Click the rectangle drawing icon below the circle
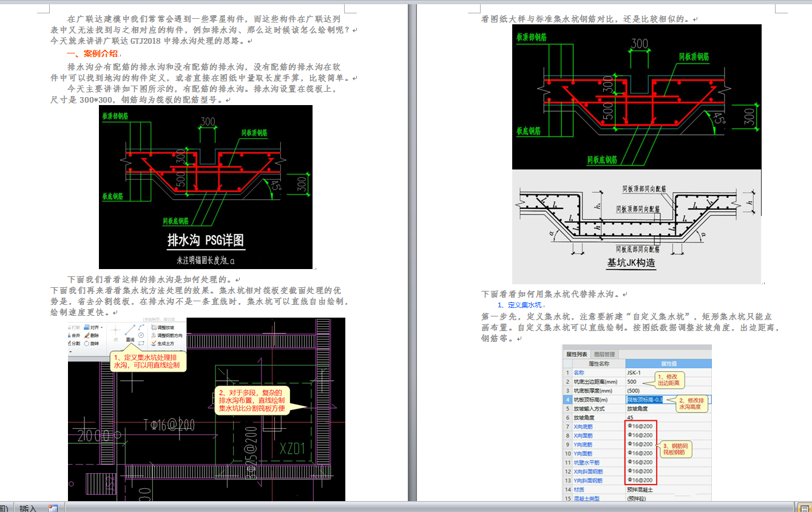812x512 pixels. (x=141, y=343)
